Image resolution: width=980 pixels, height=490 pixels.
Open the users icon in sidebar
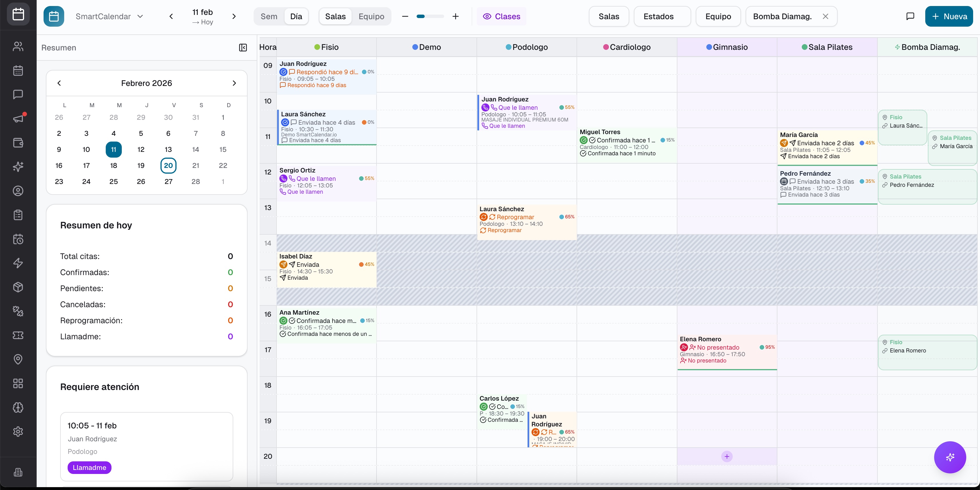[x=18, y=46]
